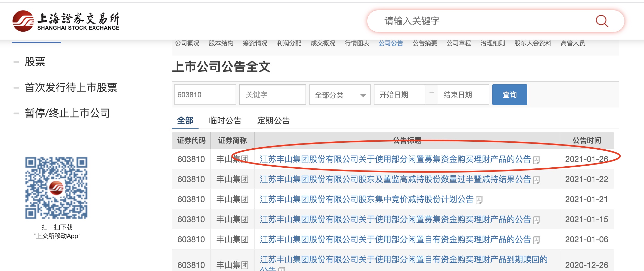644x271 pixels.
Task: Collapse the 股票 sidebar item
Action: pyautogui.click(x=16, y=62)
